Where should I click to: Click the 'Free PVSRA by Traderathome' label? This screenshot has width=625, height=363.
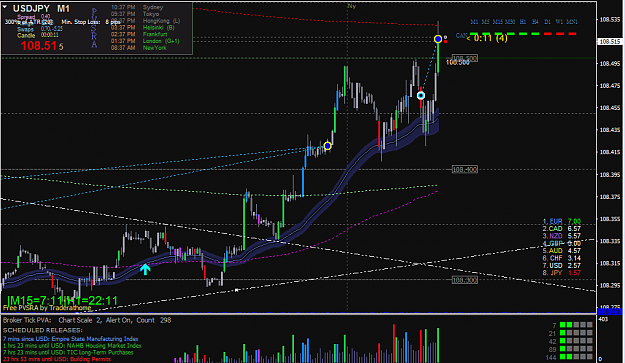click(47, 308)
